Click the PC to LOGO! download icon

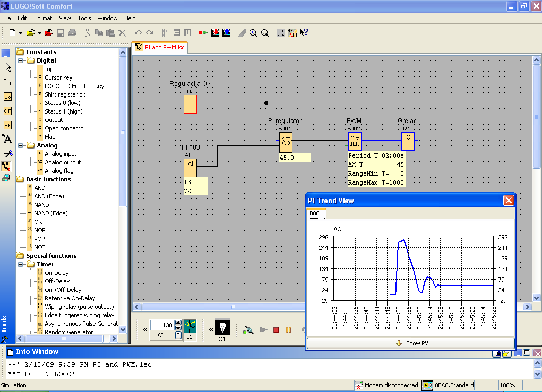[214, 33]
